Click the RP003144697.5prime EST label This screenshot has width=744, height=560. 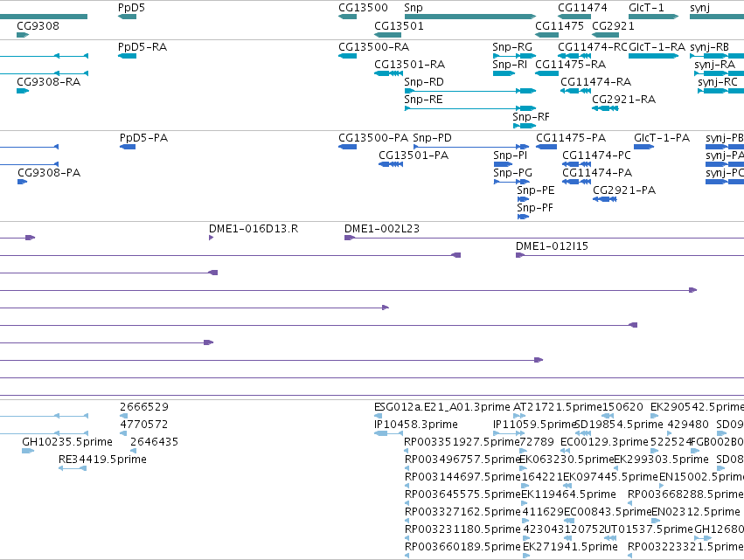coord(462,477)
